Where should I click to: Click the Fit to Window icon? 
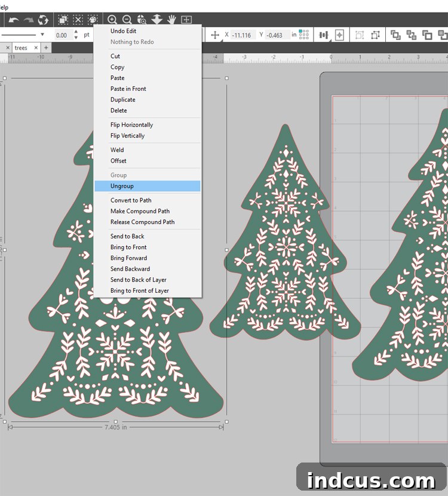[x=186, y=20]
